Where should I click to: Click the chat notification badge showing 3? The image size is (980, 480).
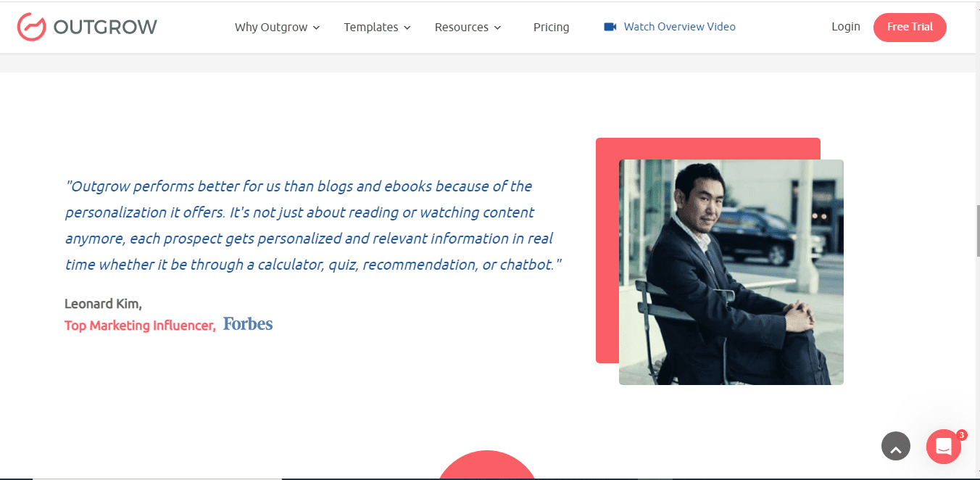[x=961, y=435]
